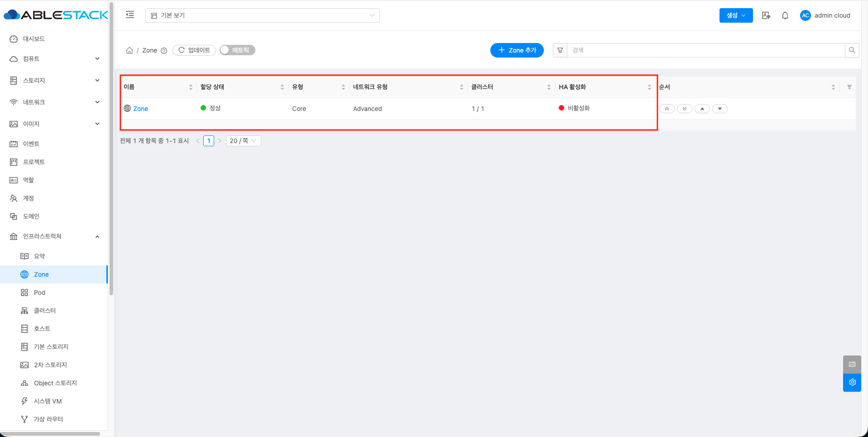This screenshot has width=868, height=437.
Task: Click the Zone 추가 button
Action: coord(517,50)
